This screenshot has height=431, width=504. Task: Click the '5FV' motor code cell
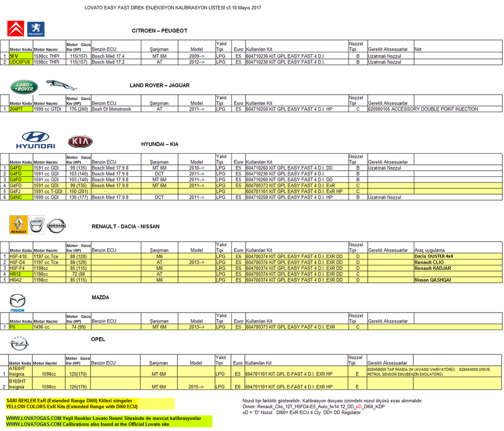point(21,56)
